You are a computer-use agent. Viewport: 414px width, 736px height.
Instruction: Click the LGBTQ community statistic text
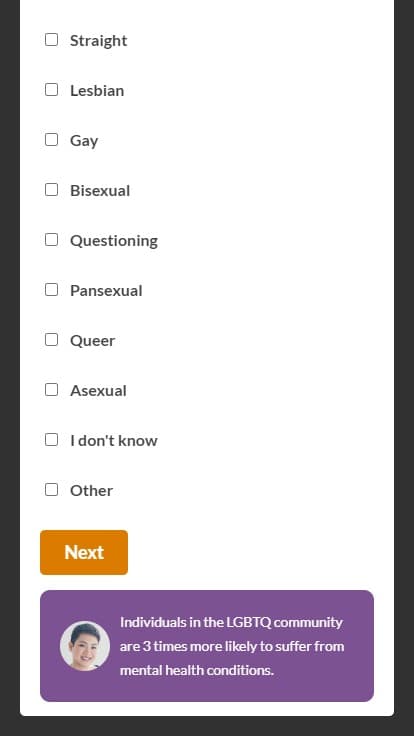(x=232, y=646)
